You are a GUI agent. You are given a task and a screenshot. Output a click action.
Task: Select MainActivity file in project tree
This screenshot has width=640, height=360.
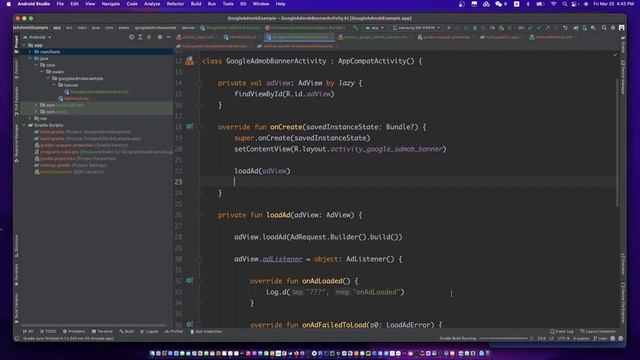[x=73, y=98]
